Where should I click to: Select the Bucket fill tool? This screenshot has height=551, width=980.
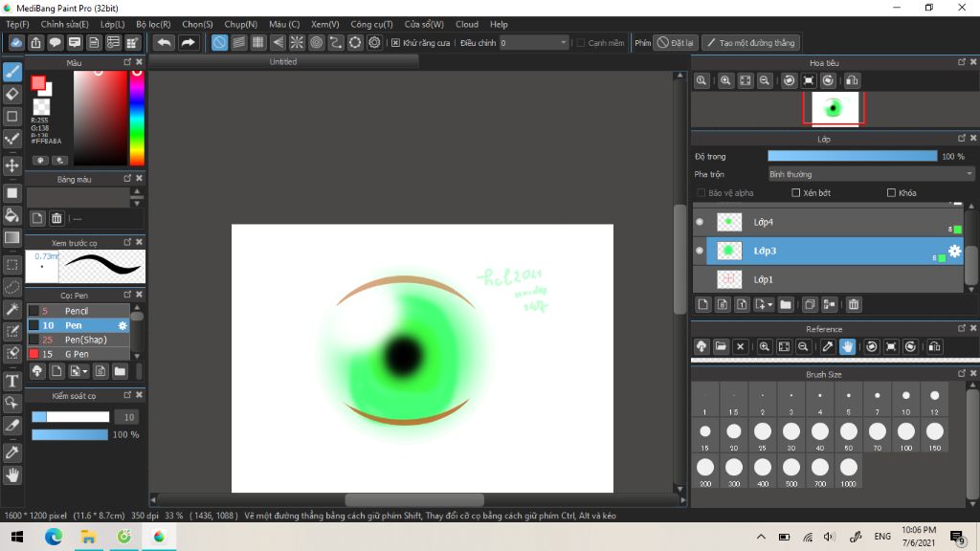click(x=11, y=215)
